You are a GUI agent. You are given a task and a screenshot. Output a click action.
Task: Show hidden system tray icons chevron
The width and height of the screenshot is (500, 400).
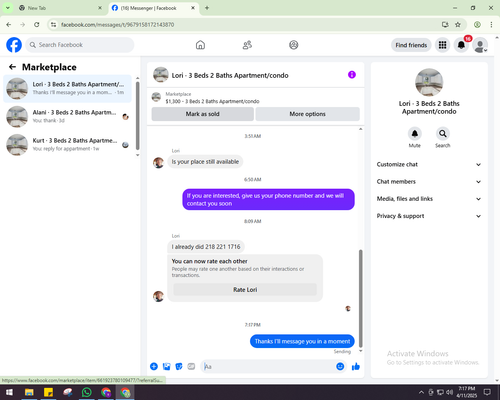point(421,392)
